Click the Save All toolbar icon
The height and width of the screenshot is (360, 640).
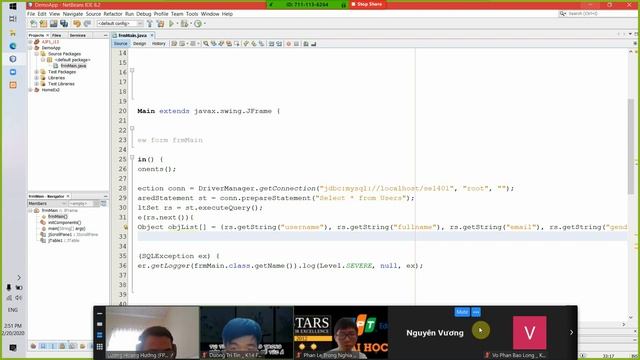(64, 24)
